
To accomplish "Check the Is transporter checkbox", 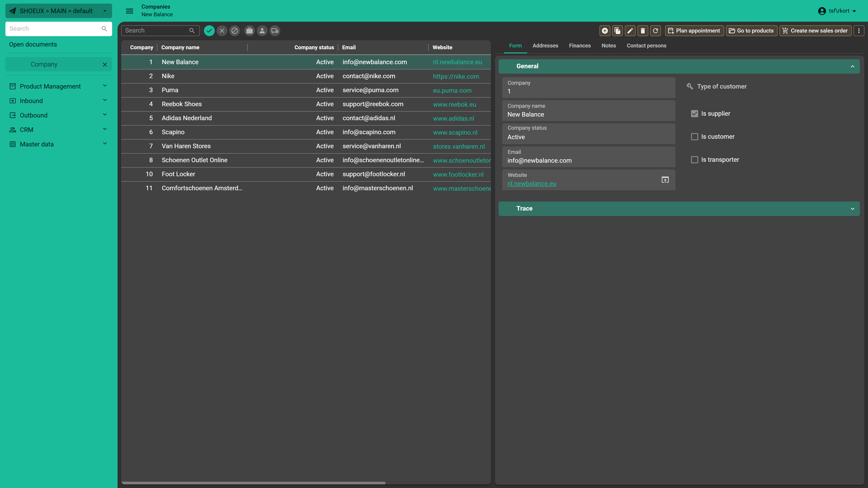I will [x=694, y=160].
